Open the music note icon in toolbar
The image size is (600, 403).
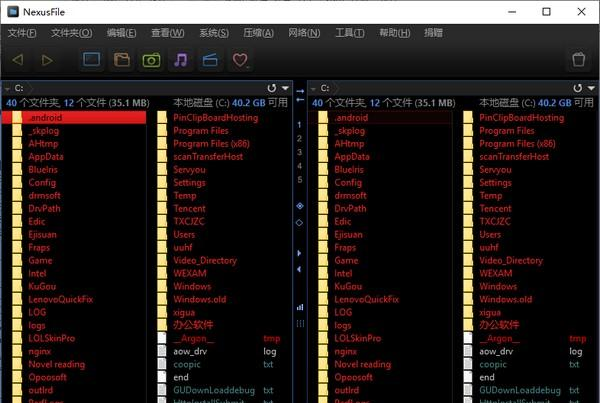180,60
